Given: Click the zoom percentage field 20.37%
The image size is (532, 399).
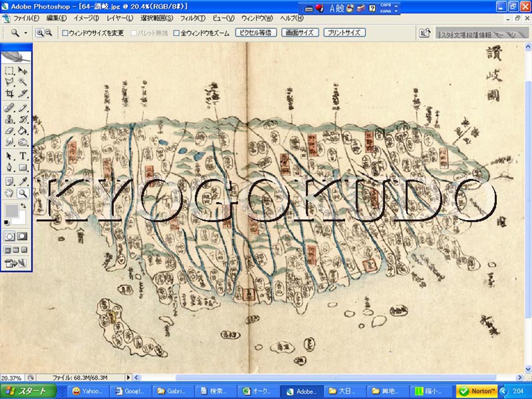Looking at the screenshot, I should point(12,378).
